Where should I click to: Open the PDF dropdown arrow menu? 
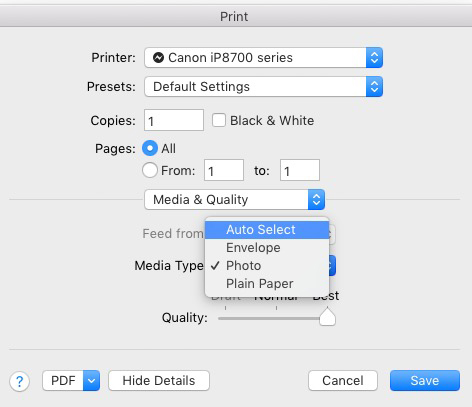(91, 380)
